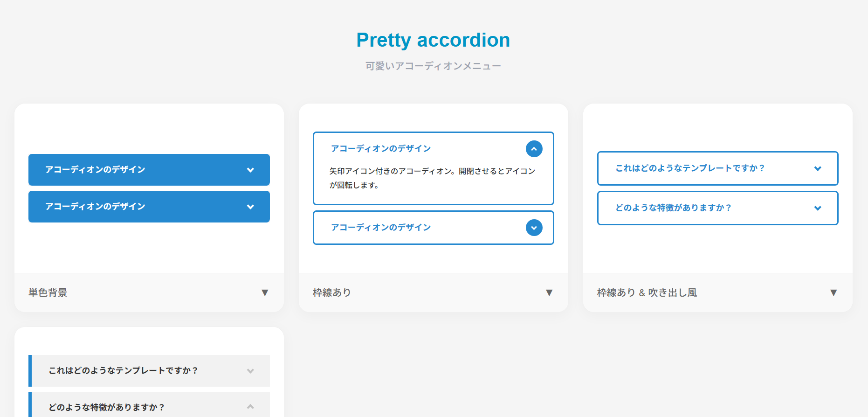Click the gray chevron on これはどのようなテンプレートですか？ in the left-edge-accent card
The image size is (868, 417).
coord(251,371)
